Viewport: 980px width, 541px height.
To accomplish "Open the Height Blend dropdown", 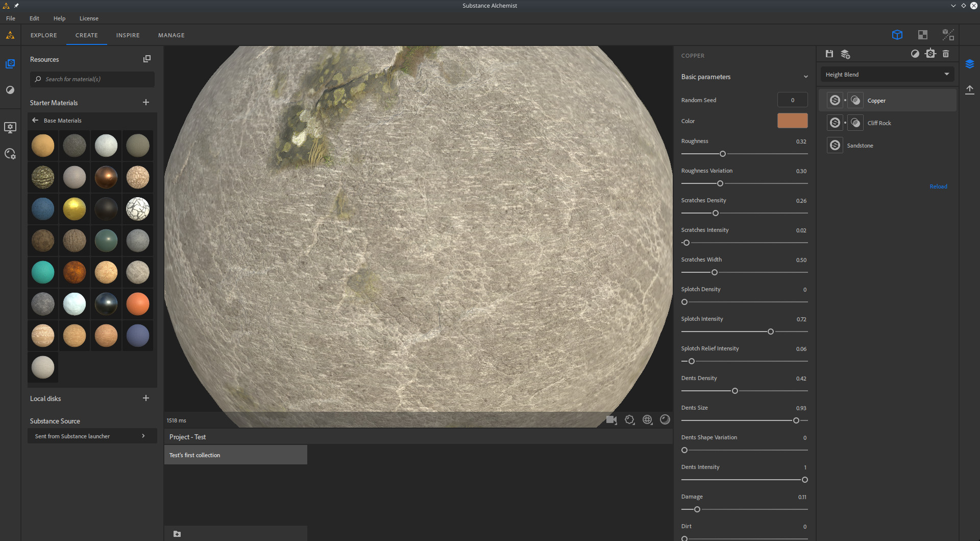I will [887, 74].
